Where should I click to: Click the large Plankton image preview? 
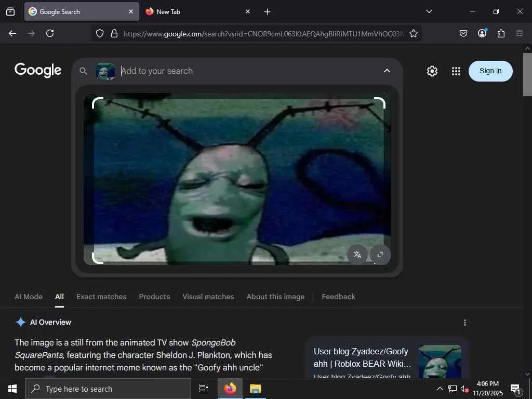click(237, 179)
